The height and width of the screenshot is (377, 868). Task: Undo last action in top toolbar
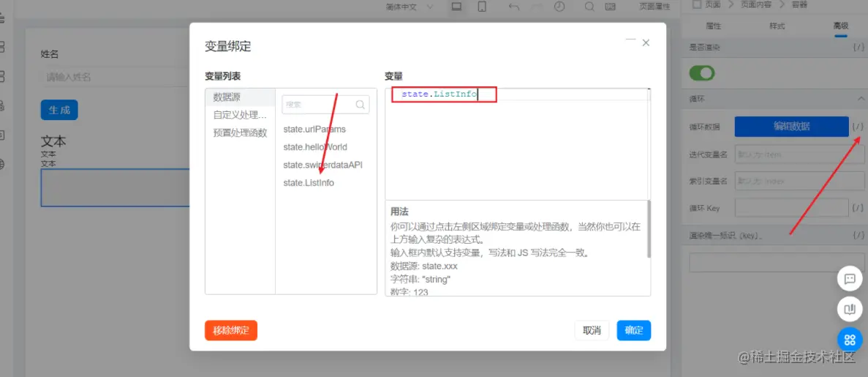(514, 7)
